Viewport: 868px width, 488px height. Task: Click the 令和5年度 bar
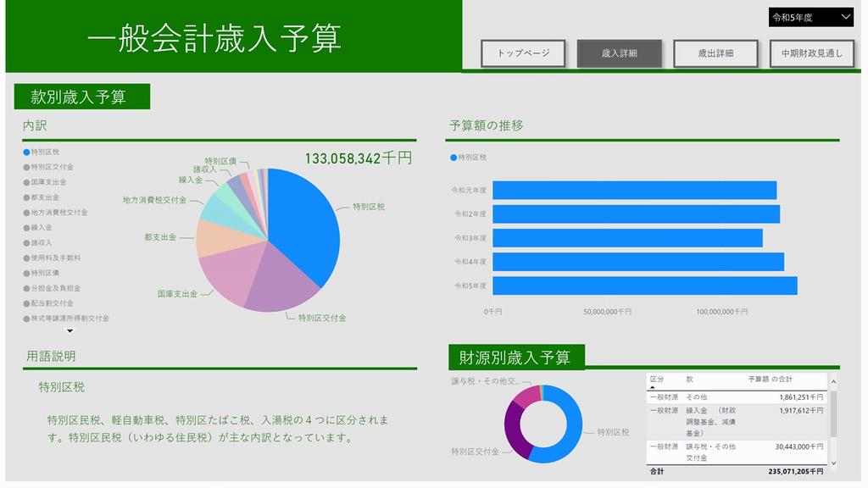(645, 286)
